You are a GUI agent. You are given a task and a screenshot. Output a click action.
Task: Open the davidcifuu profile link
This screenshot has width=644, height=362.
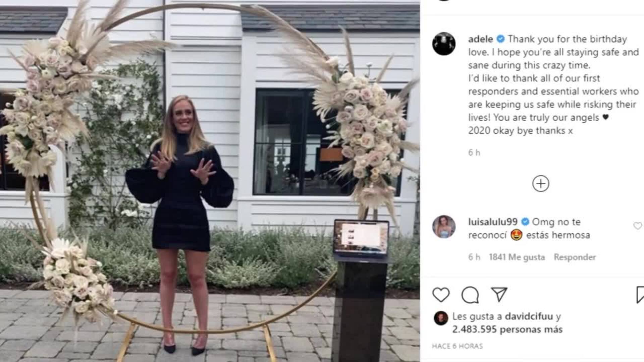(529, 316)
